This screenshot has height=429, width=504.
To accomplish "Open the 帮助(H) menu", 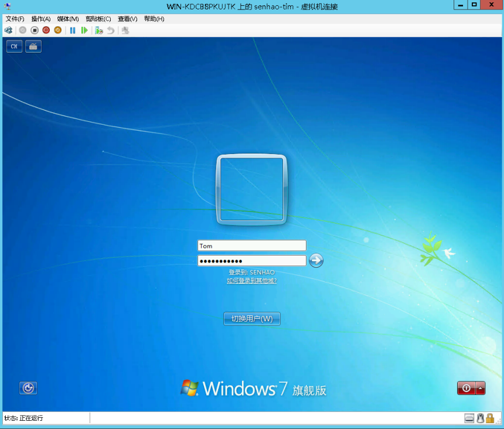I will 154,19.
